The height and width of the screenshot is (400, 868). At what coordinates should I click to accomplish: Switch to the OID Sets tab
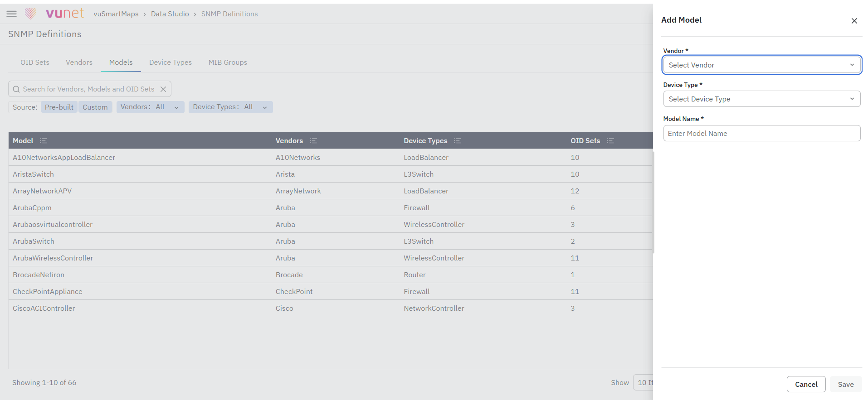tap(35, 63)
